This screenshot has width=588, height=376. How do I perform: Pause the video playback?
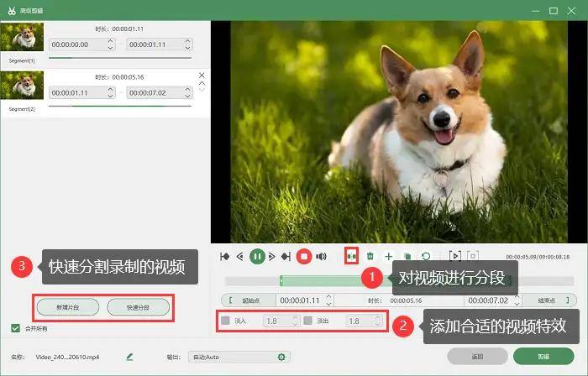click(x=257, y=257)
